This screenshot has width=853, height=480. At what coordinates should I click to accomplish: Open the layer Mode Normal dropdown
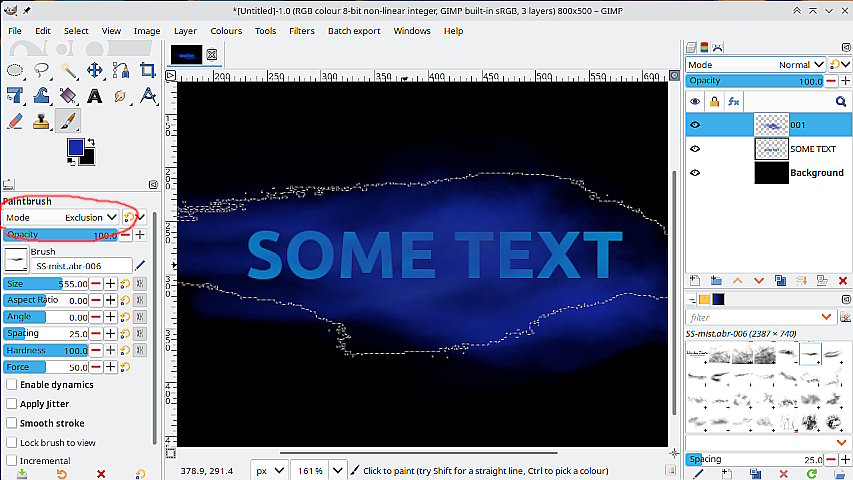[x=755, y=65]
